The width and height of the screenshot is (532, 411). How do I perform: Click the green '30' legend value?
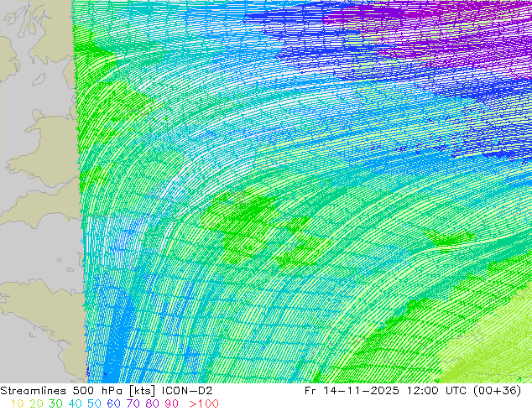[x=55, y=404]
